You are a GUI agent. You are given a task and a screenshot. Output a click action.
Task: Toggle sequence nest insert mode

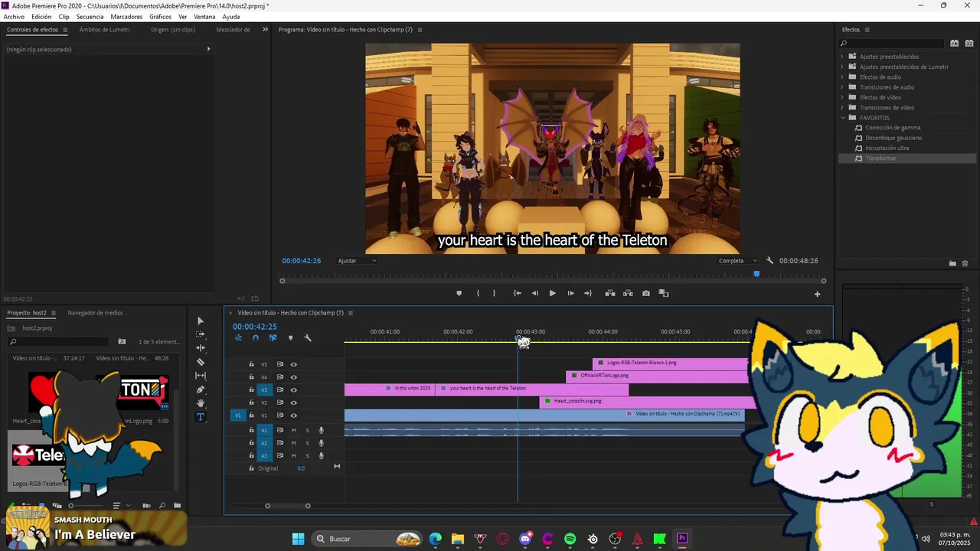pyautogui.click(x=238, y=337)
